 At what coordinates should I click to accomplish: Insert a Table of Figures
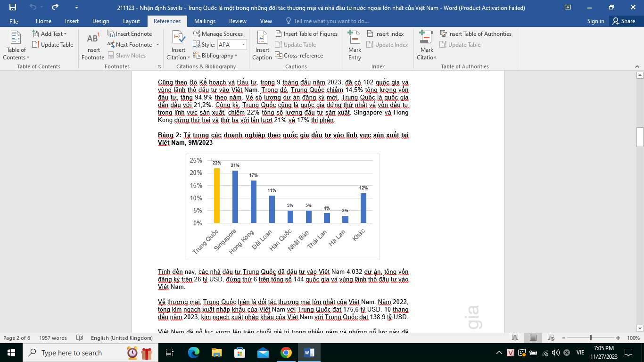306,34
